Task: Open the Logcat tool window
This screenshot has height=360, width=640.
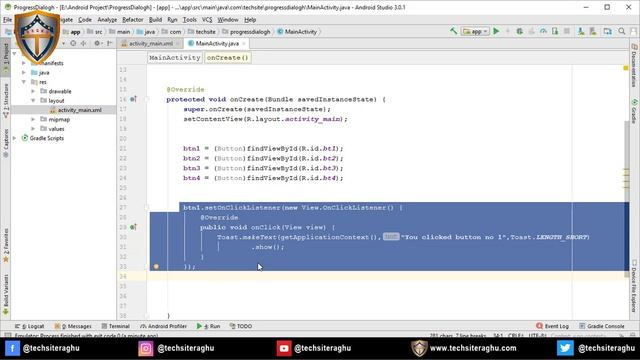Action: click(29, 326)
